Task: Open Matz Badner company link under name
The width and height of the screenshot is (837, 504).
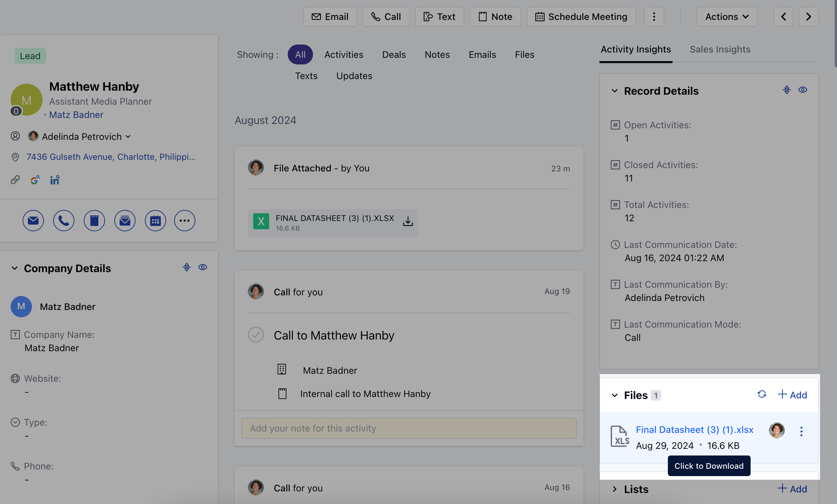Action: (x=76, y=115)
